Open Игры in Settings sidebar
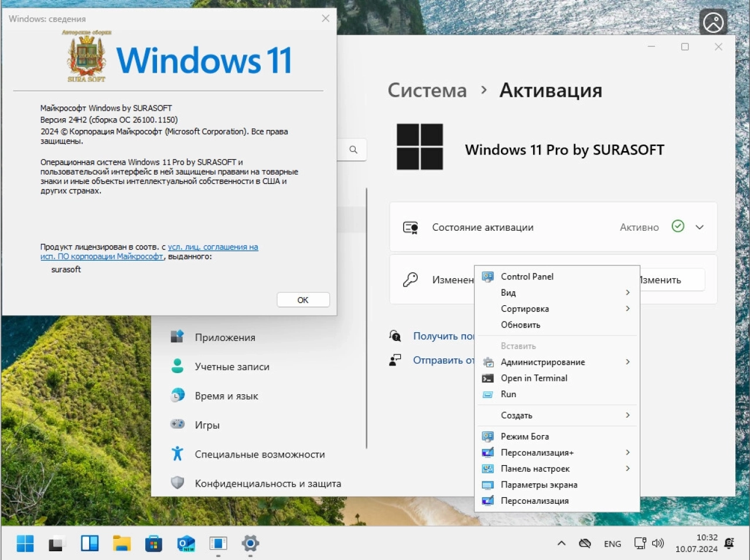This screenshot has height=560, width=750. coord(207,425)
